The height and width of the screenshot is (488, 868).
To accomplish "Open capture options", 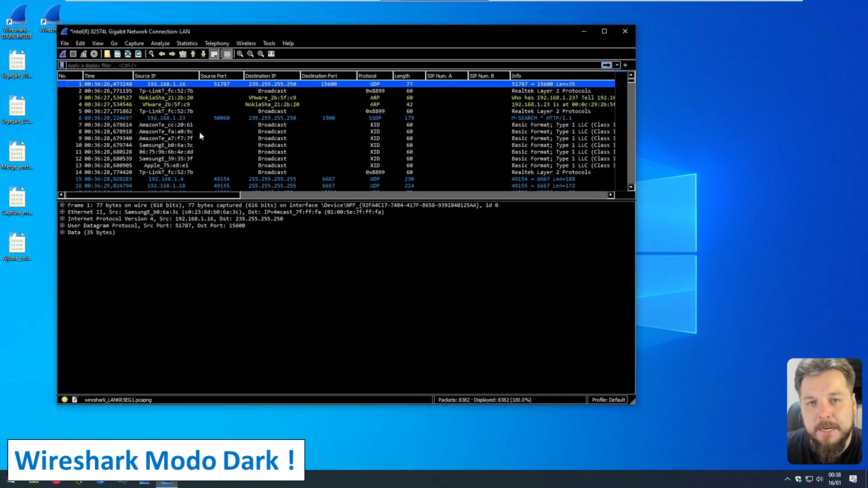I will point(94,54).
